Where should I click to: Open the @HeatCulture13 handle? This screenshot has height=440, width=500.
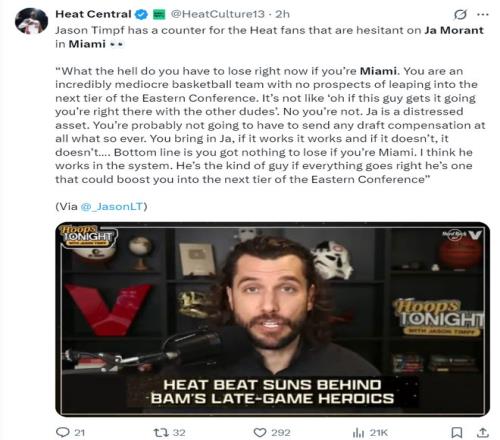[217, 14]
